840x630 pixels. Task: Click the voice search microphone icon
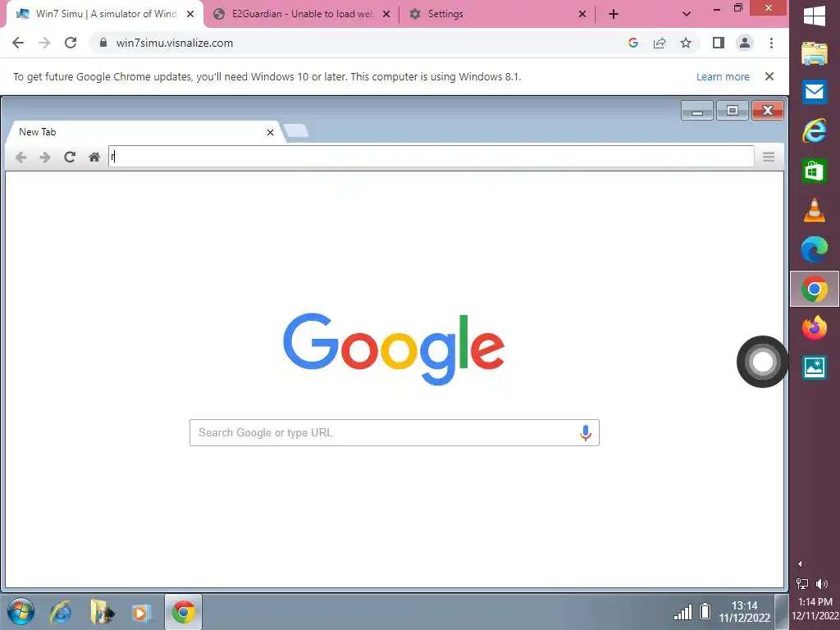click(586, 433)
